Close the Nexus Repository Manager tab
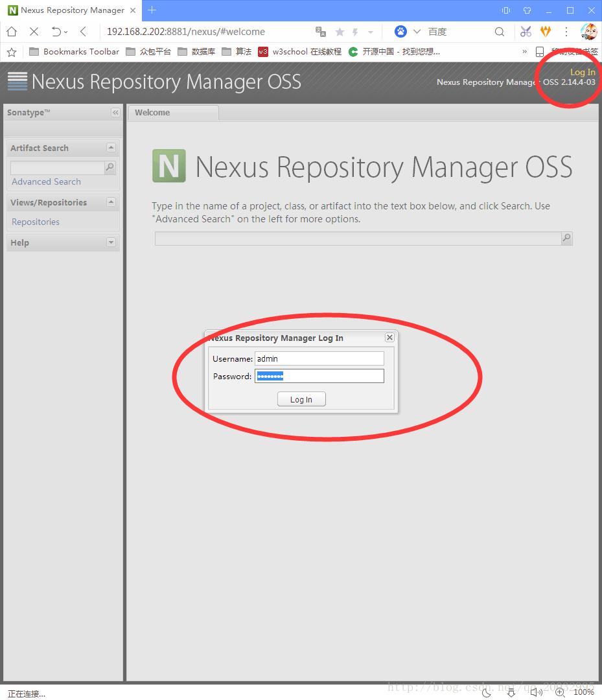 coord(133,10)
